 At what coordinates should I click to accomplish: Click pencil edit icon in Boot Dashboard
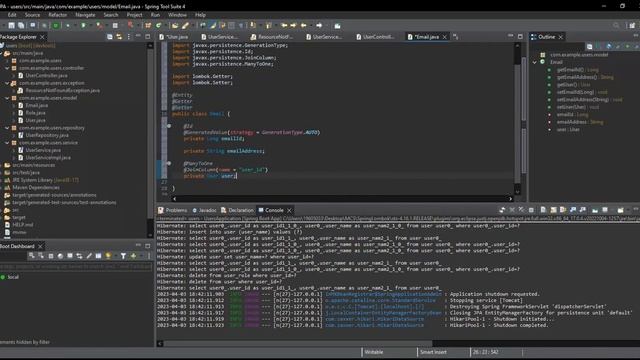89,256
